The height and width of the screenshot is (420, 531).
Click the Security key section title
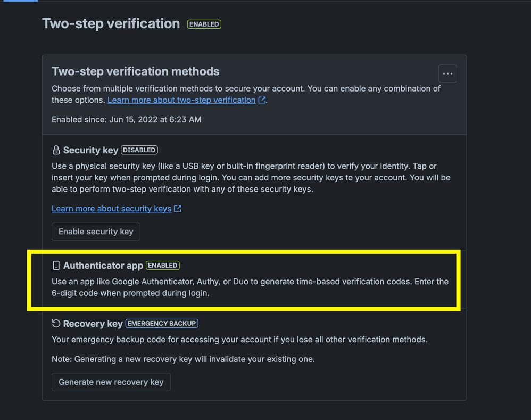point(91,150)
